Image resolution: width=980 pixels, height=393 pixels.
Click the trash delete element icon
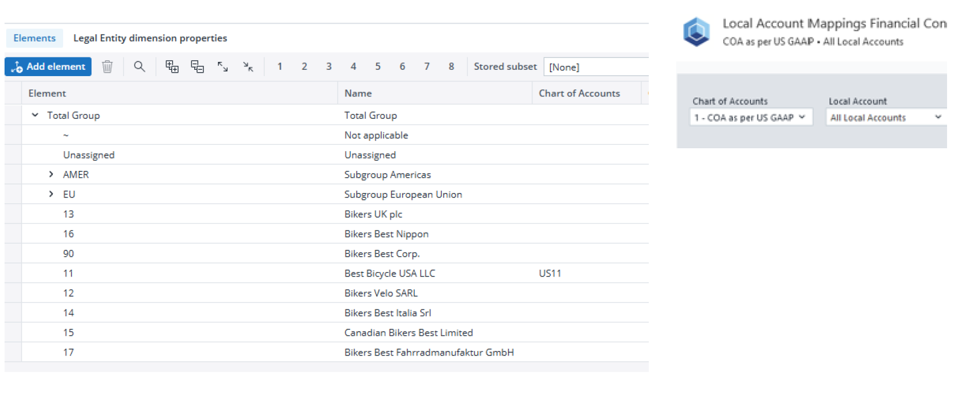[107, 67]
